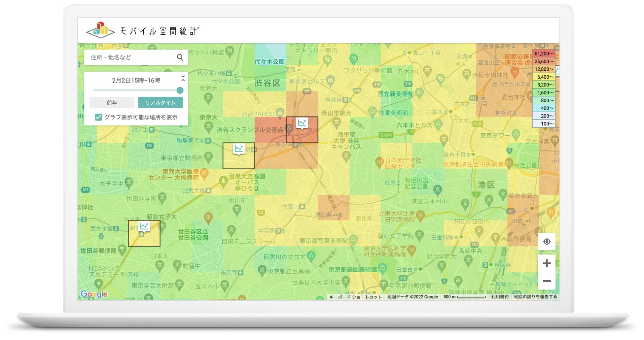Click the 51,200~ red legend swatch
644x340 pixels.
click(x=544, y=53)
